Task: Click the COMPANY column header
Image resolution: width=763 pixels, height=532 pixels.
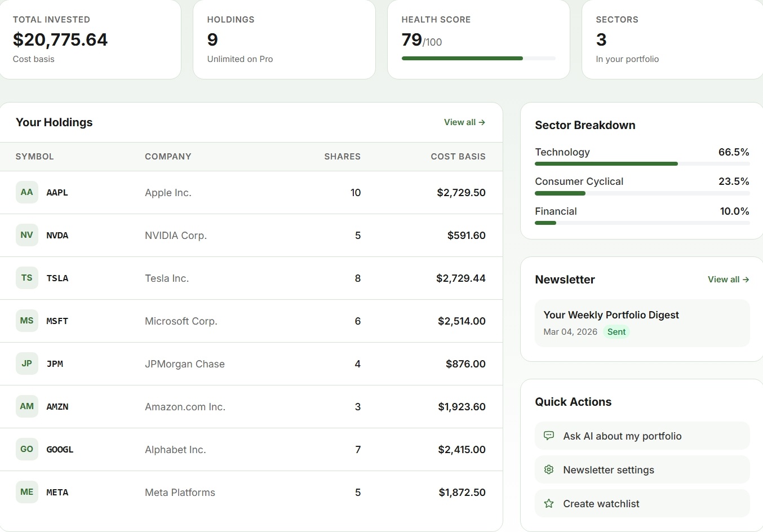Action: tap(168, 157)
